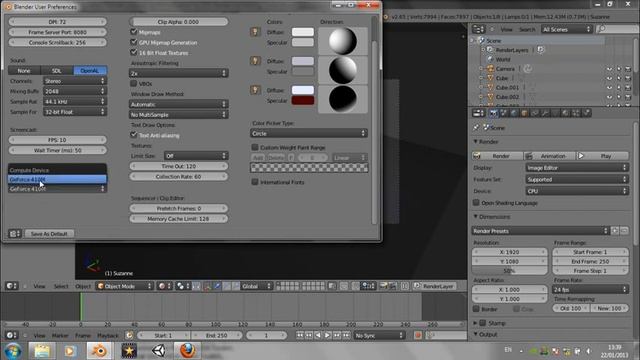Click the Blender icon in taskbar
Screen dimensions: 640x360
[x=99, y=351]
